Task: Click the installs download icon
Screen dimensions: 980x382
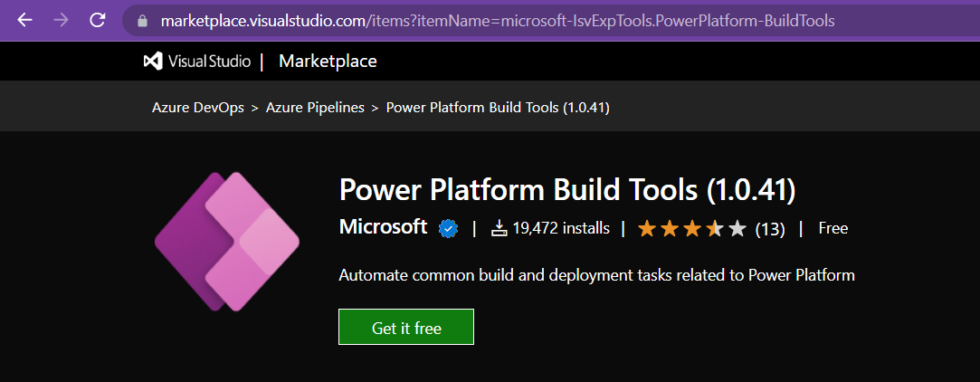Action: [500, 228]
